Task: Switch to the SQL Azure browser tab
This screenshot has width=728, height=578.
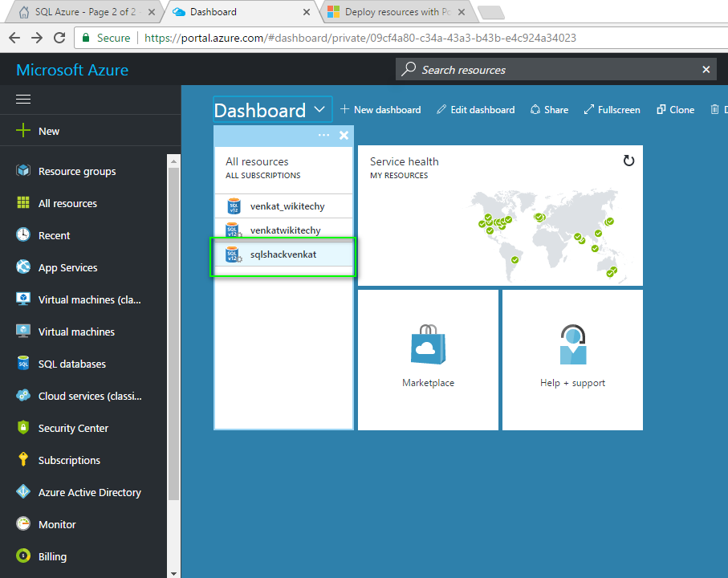Action: pyautogui.click(x=80, y=12)
